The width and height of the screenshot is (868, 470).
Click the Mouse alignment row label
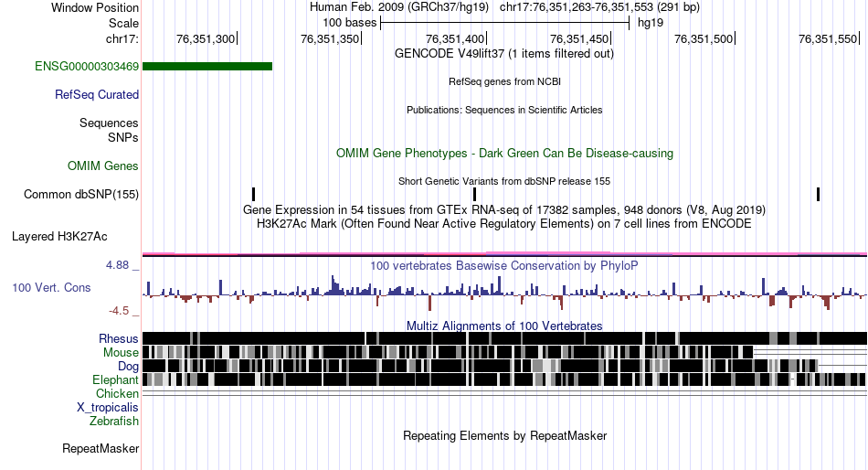tap(121, 353)
